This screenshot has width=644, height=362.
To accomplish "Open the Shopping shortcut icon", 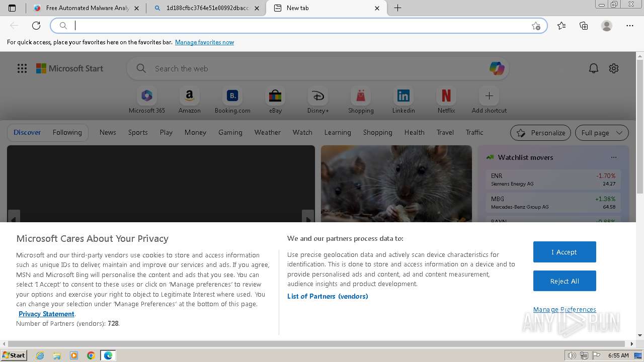I will tap(361, 100).
